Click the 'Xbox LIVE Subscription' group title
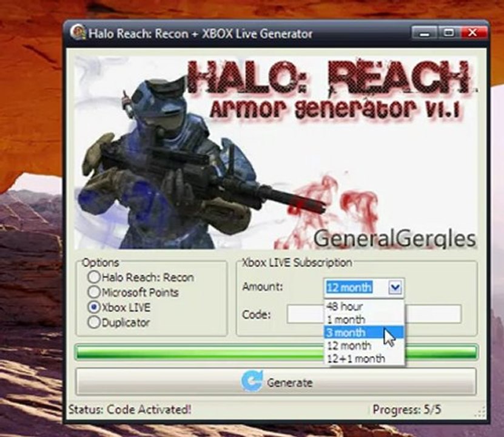The height and width of the screenshot is (437, 504). coord(297,262)
